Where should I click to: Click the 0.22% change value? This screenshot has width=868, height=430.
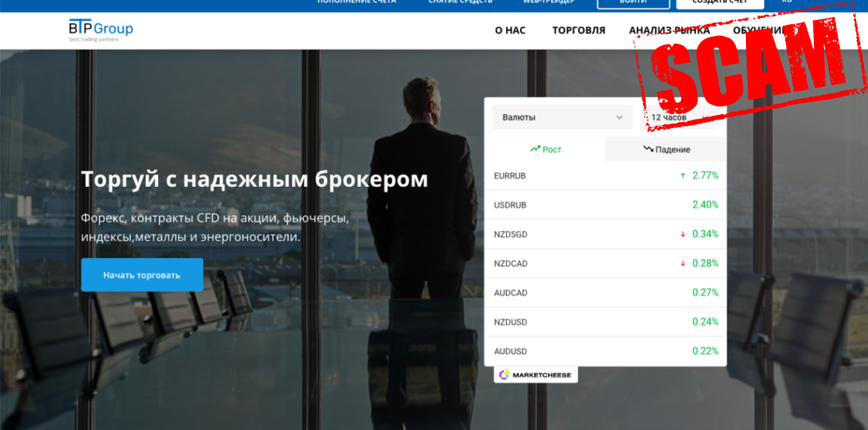point(705,351)
